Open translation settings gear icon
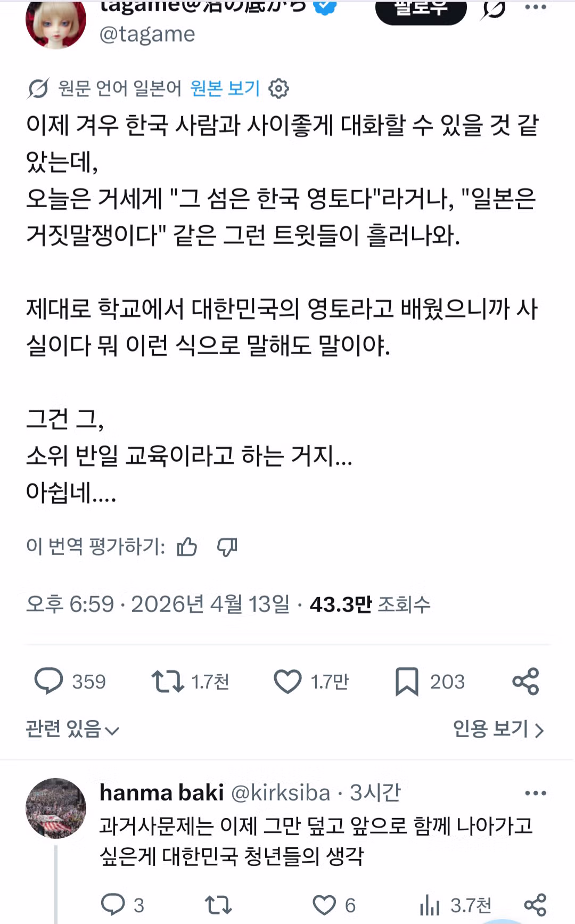The height and width of the screenshot is (924, 575). [278, 88]
